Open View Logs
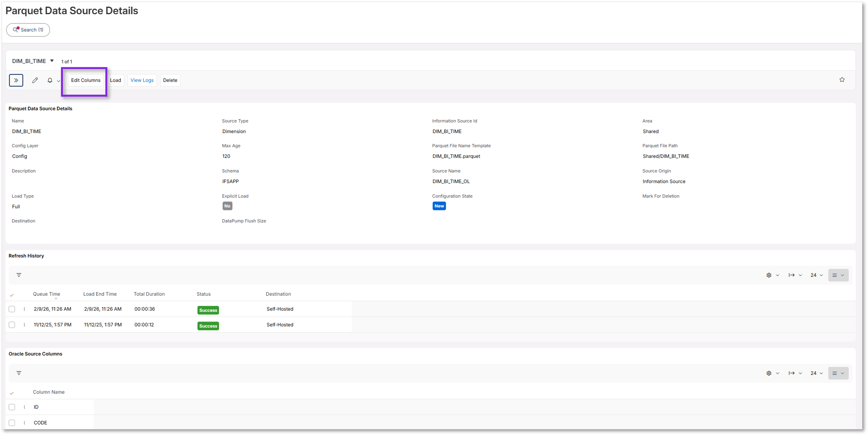This screenshot has width=868, height=435. (x=142, y=80)
